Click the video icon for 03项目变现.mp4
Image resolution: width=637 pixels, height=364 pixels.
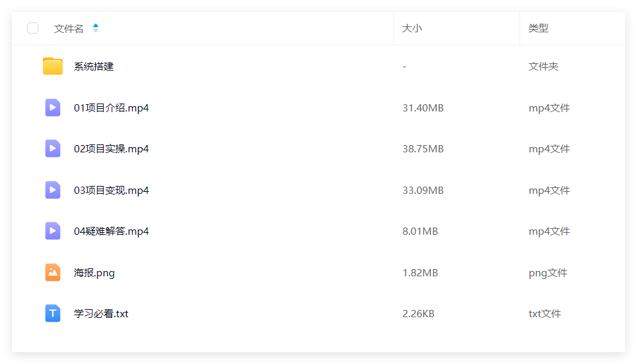click(53, 190)
